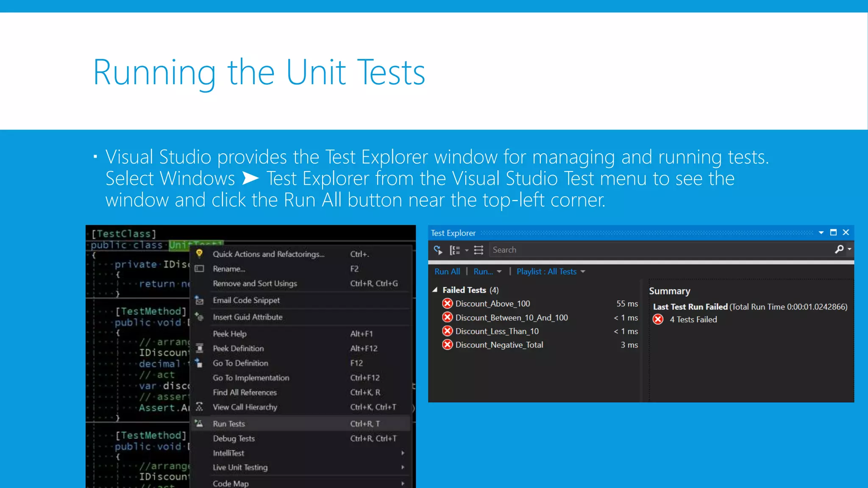Open Test Explorer window options dropdown
Screen dimensions: 868x488
click(x=821, y=233)
